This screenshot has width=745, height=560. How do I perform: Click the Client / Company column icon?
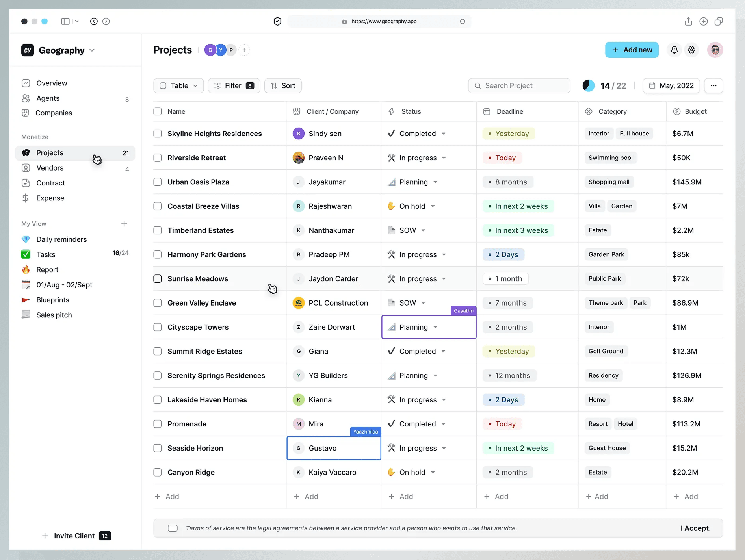[297, 111]
